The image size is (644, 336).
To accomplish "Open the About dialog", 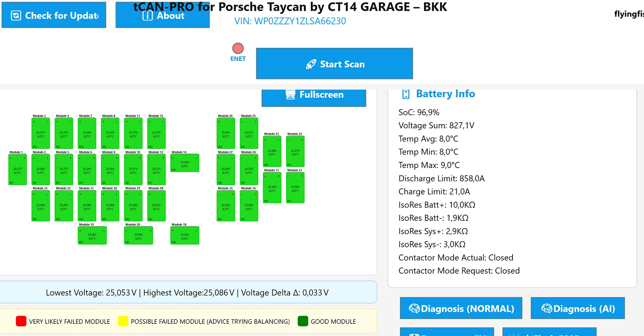I will click(162, 15).
